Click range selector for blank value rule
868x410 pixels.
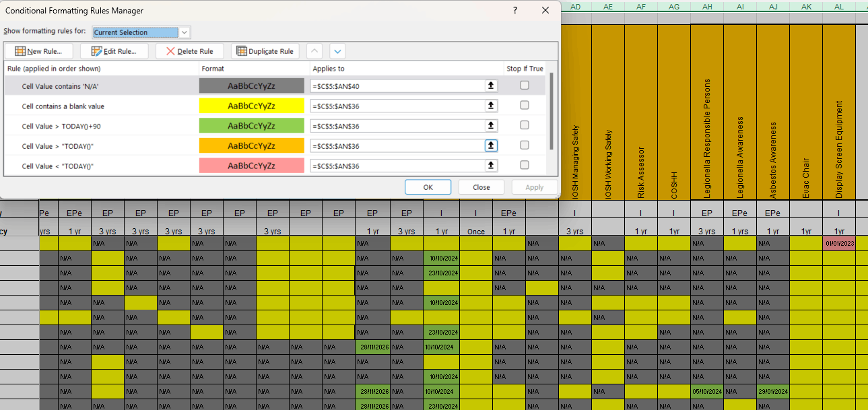[x=491, y=106]
